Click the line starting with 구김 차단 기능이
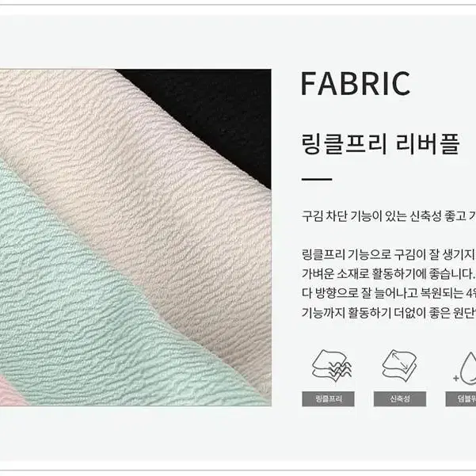 tap(389, 216)
